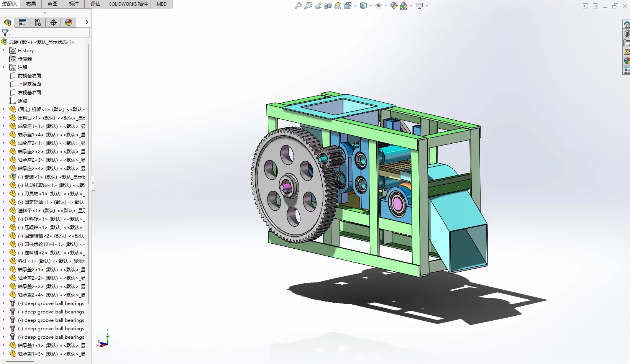Click the View Orientation cube icon
The image size is (630, 364).
click(x=348, y=6)
